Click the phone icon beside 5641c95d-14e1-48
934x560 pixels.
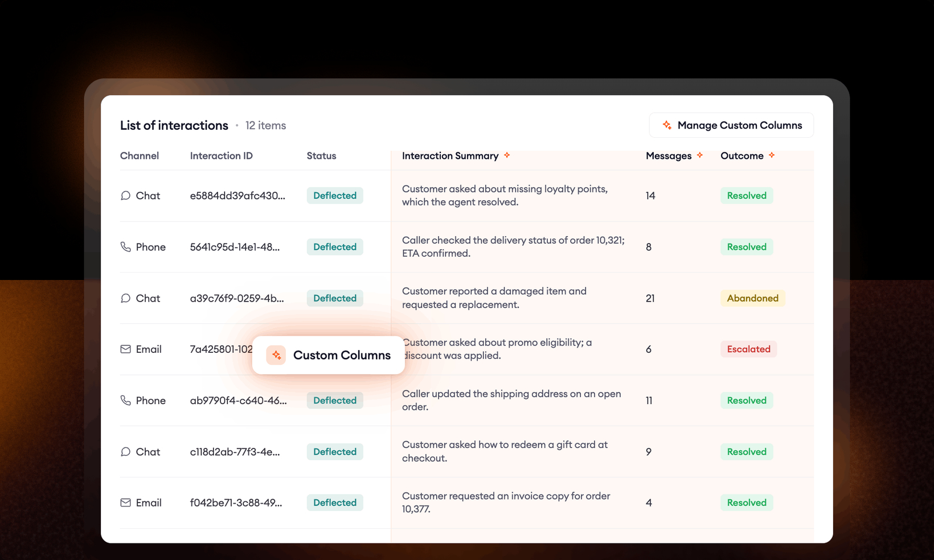pyautogui.click(x=125, y=247)
